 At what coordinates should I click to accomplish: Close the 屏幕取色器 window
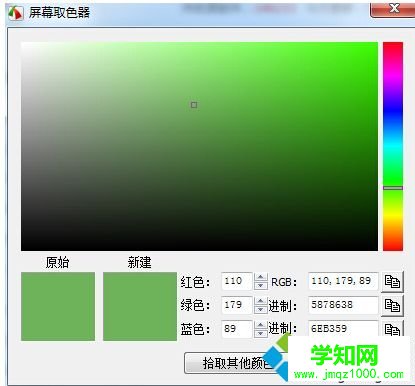394,8
